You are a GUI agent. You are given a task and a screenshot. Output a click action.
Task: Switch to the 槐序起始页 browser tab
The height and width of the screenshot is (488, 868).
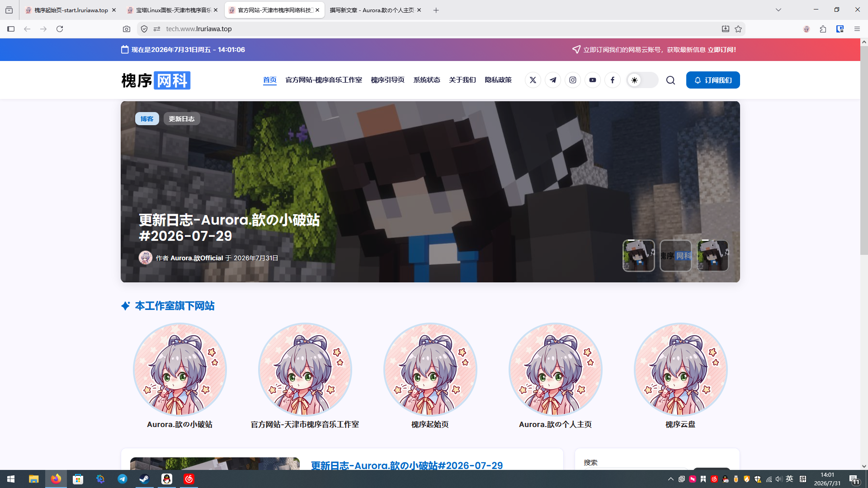coord(71,10)
